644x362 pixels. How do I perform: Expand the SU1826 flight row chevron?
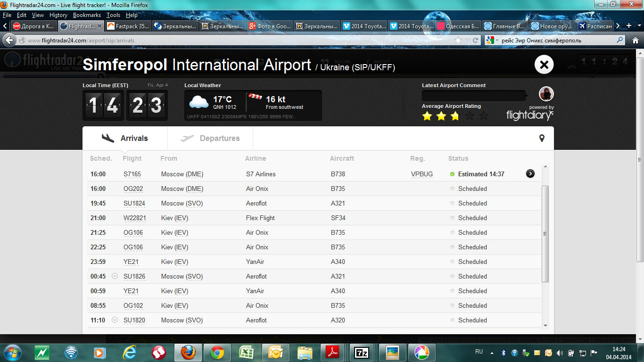(115, 276)
